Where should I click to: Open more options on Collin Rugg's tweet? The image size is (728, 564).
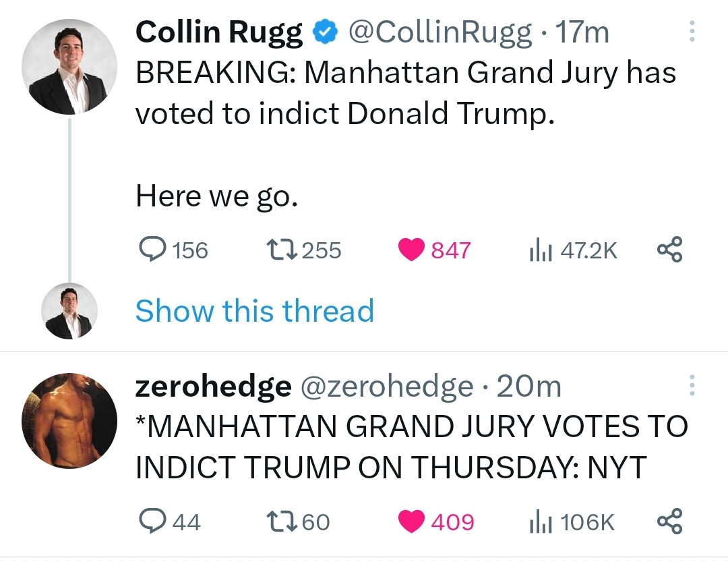pos(690,32)
